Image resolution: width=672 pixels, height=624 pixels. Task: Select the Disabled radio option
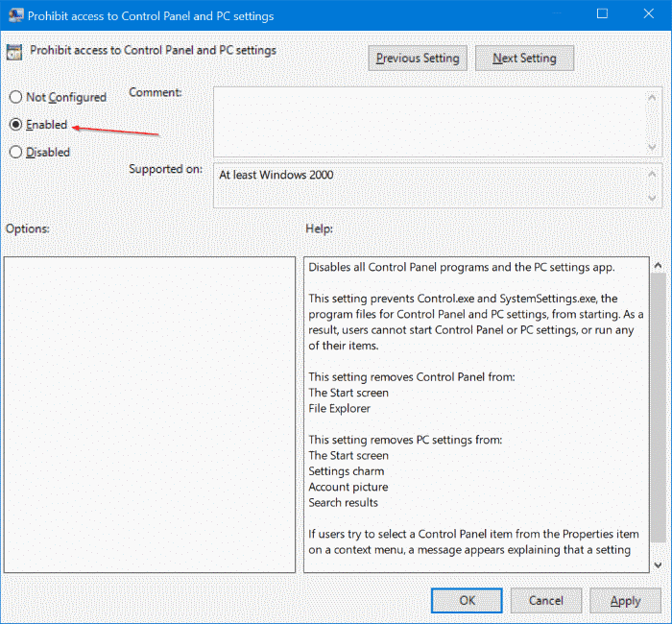15,152
